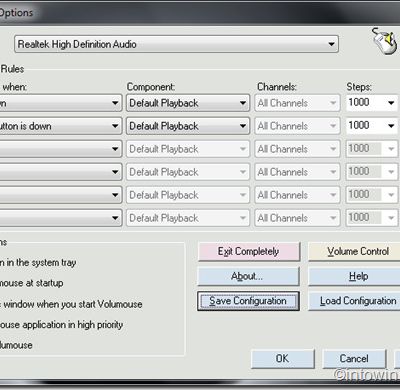Image resolution: width=400 pixels, height=390 pixels.
Task: Show the About... dialog
Action: (249, 276)
